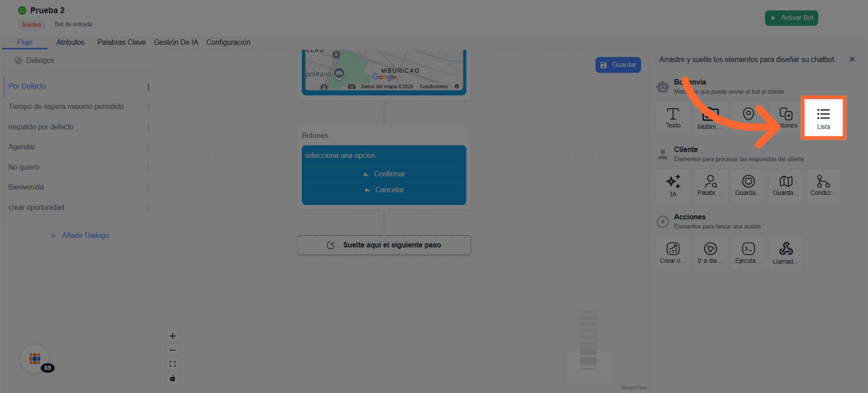The width and height of the screenshot is (868, 393).
Task: Click the Guardar button
Action: point(618,65)
